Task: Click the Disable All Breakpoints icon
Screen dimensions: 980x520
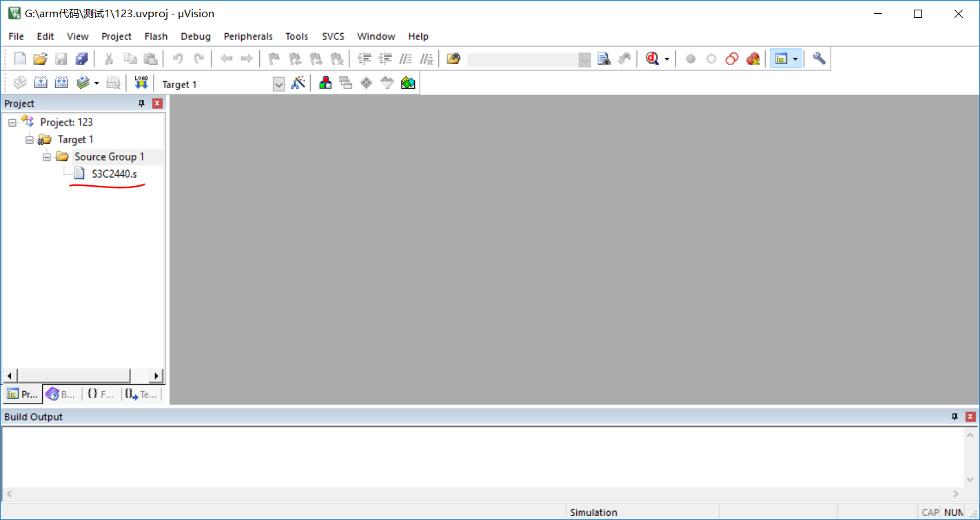Action: click(x=732, y=59)
